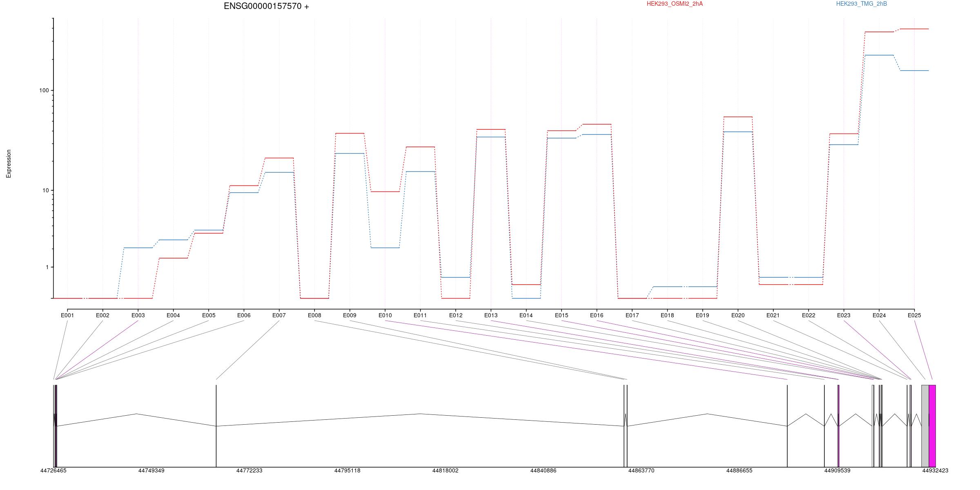This screenshot has width=980, height=490.
Task: Click exon label E012
Action: tap(456, 315)
